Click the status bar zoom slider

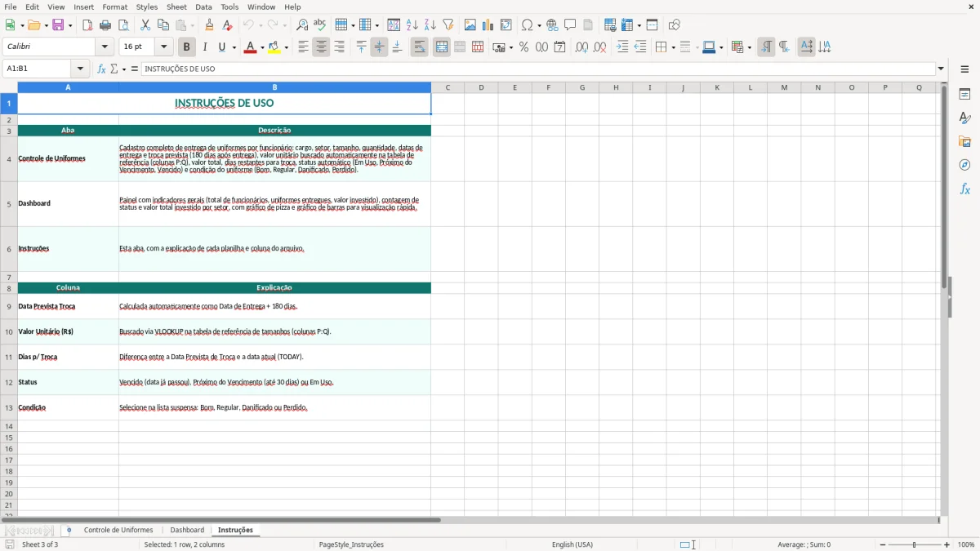tap(915, 544)
